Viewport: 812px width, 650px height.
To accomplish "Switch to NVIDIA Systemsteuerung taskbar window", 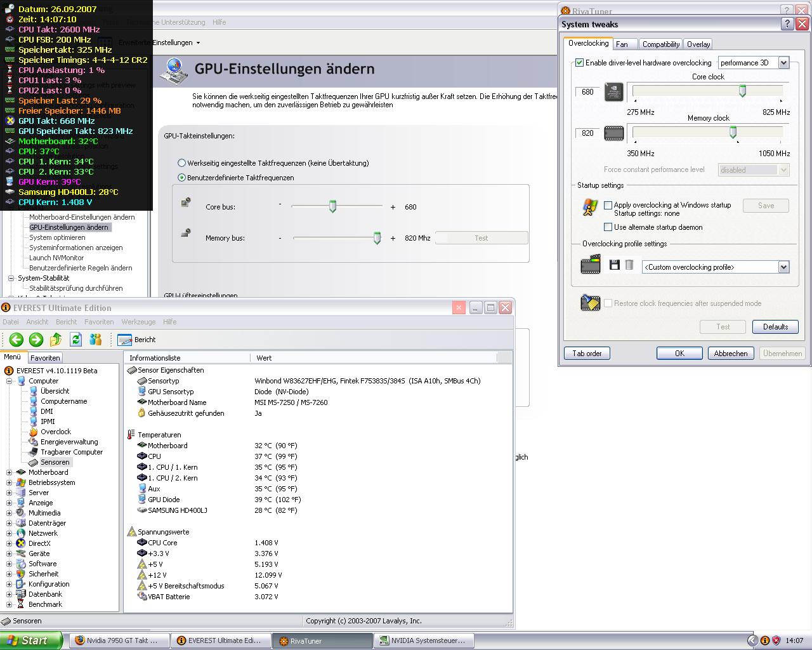I will pos(424,640).
